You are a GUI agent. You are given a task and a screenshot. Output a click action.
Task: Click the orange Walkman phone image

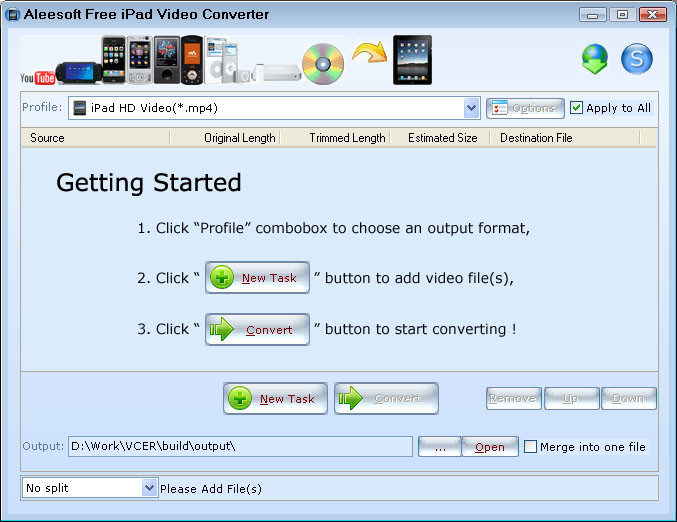tap(192, 60)
